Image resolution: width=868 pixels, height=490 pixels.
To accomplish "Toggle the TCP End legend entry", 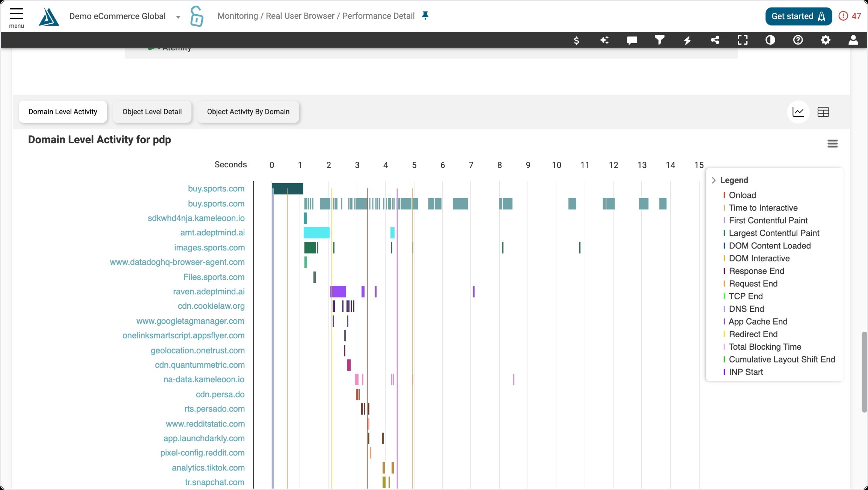I will (743, 296).
